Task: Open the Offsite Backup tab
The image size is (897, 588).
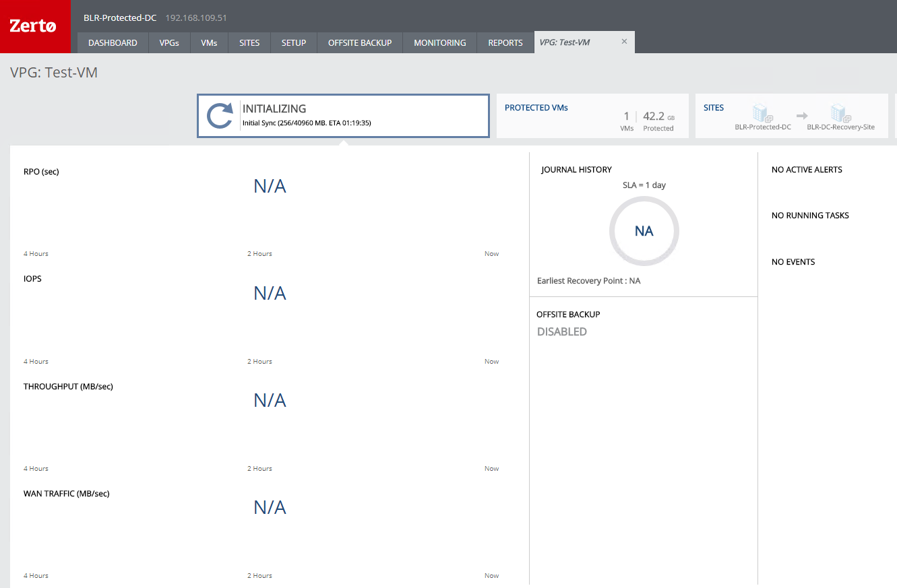Action: coord(360,42)
